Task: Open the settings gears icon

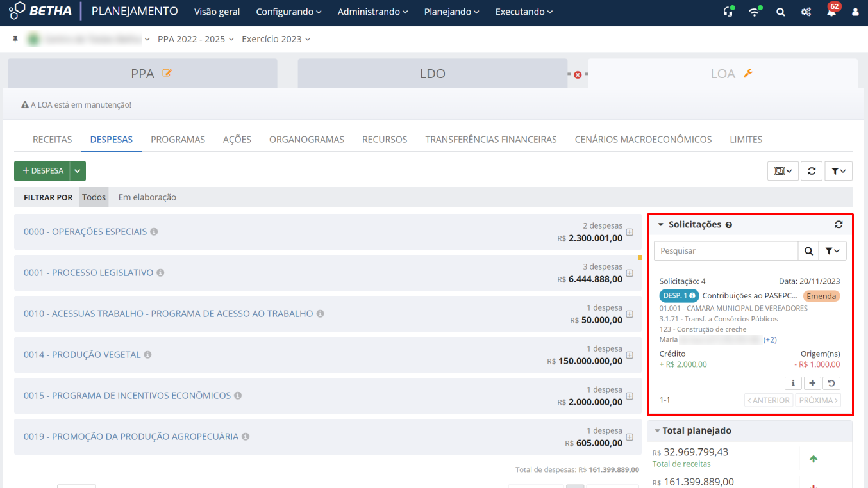Action: (x=806, y=12)
